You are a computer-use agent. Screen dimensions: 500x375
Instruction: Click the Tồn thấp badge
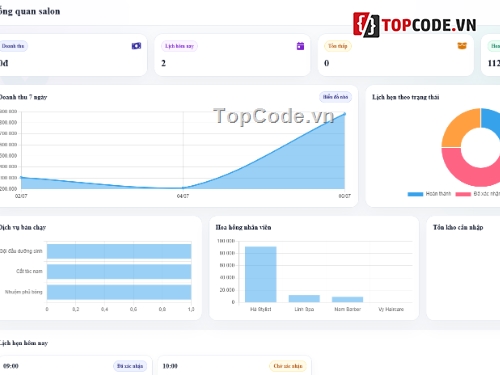[x=338, y=46]
